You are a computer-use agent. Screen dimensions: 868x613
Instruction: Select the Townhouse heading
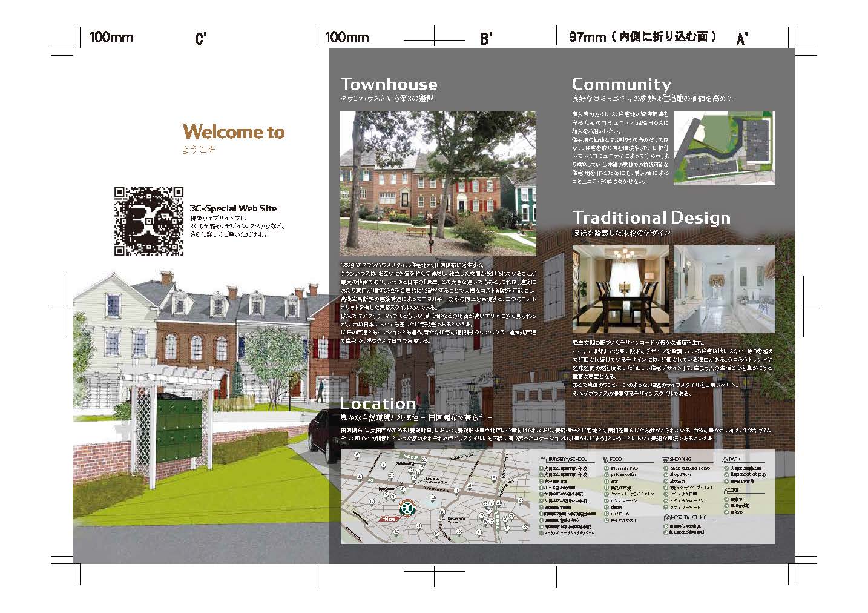pyautogui.click(x=389, y=84)
